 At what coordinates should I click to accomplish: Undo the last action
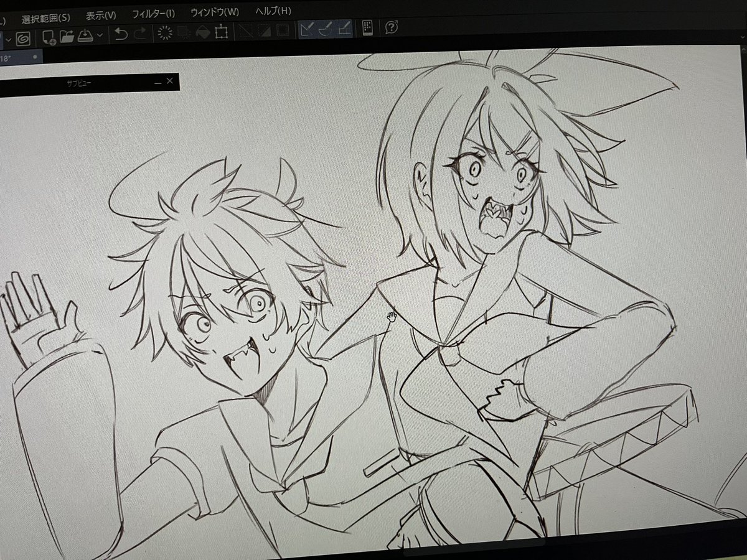121,34
